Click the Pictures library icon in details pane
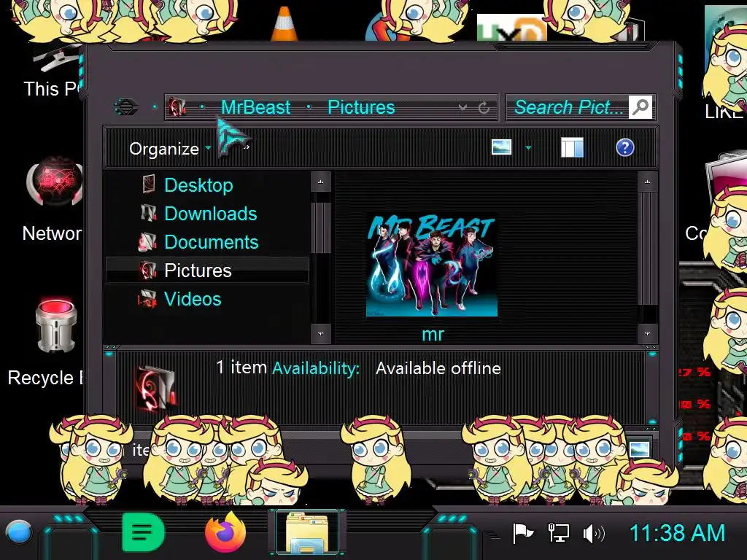The height and width of the screenshot is (560, 747). (156, 389)
